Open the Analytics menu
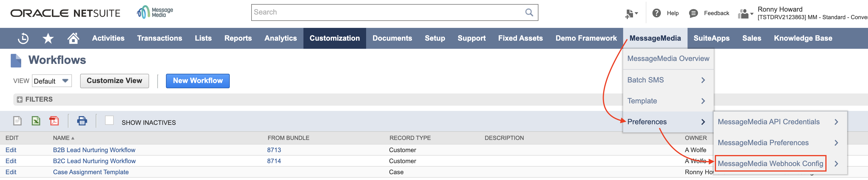 280,38
